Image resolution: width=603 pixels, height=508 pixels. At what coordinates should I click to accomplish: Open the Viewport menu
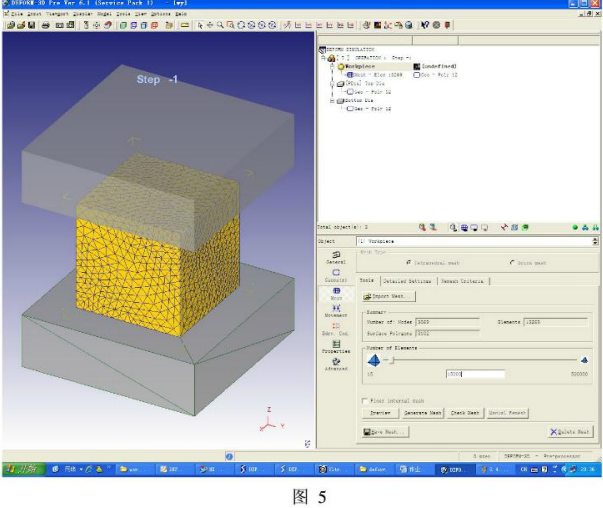tap(57, 14)
